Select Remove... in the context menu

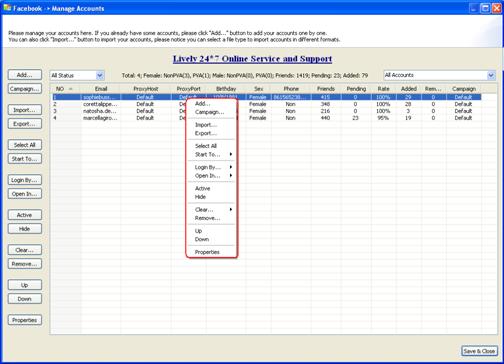point(207,218)
